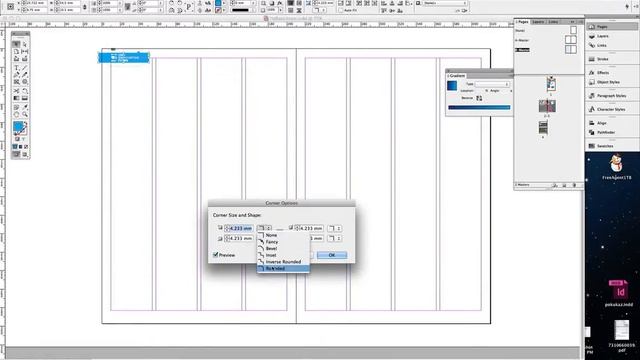Create new page button in Pages panel

click(x=564, y=185)
